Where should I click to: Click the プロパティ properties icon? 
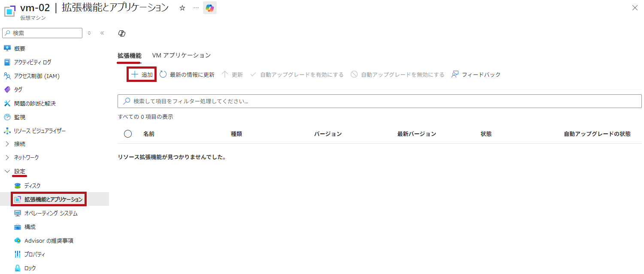(18, 254)
